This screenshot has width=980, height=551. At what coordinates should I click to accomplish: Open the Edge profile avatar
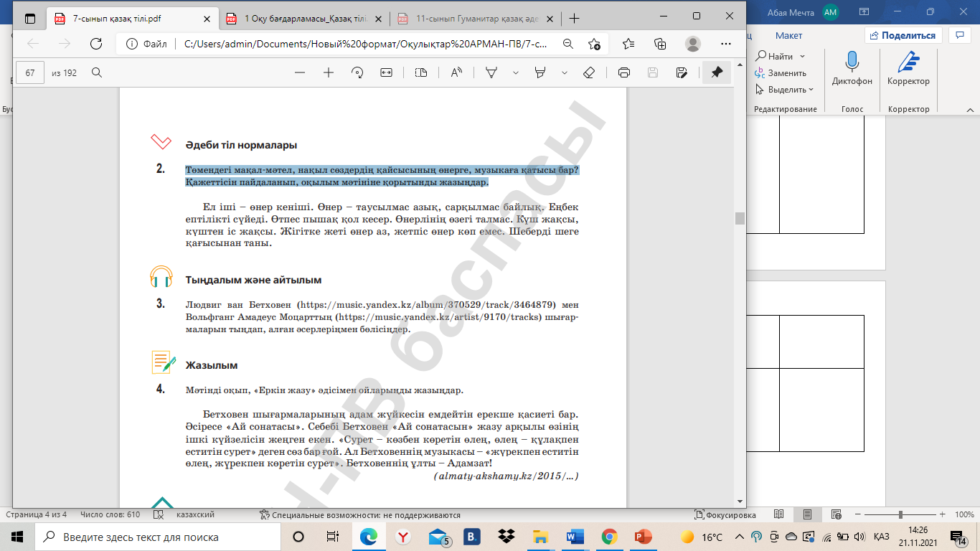pyautogui.click(x=692, y=44)
